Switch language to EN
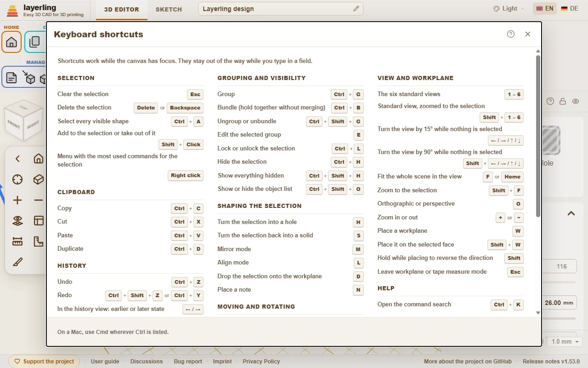588x368 pixels. tap(545, 8)
